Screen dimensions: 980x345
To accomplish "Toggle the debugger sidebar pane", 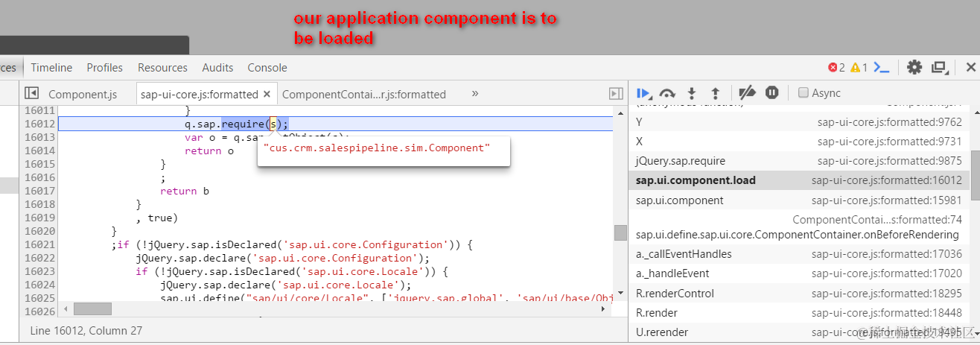I will [616, 93].
